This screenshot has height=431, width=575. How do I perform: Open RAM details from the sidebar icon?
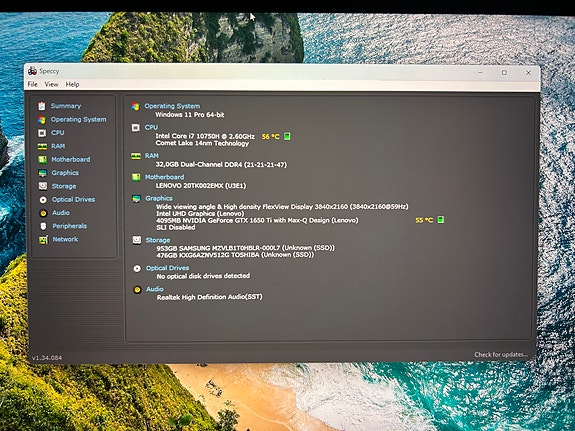[42, 146]
